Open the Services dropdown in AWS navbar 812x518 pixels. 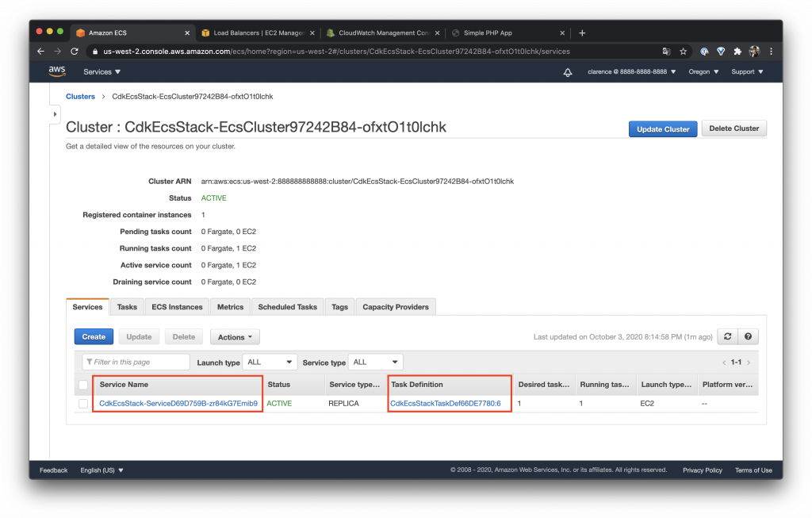tap(102, 72)
